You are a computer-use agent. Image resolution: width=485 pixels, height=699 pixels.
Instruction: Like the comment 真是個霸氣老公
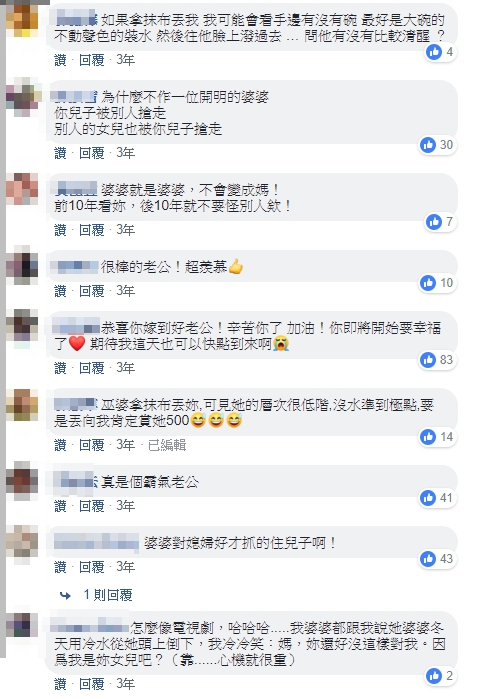(x=60, y=506)
